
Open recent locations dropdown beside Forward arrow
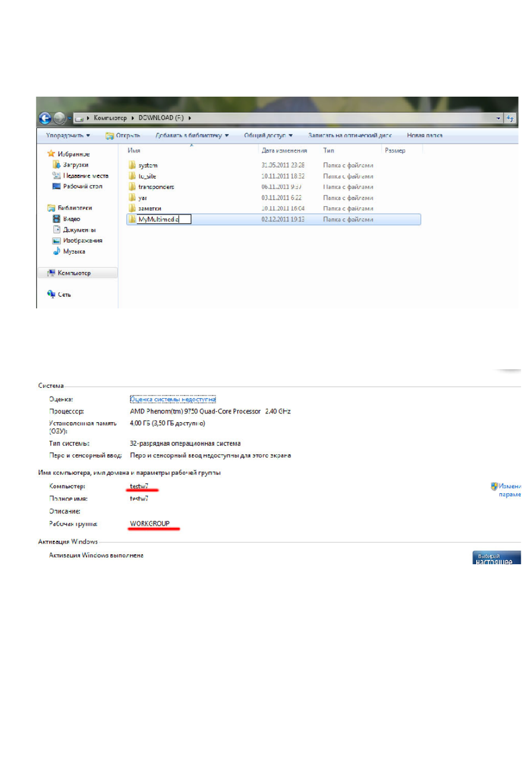coord(69,118)
